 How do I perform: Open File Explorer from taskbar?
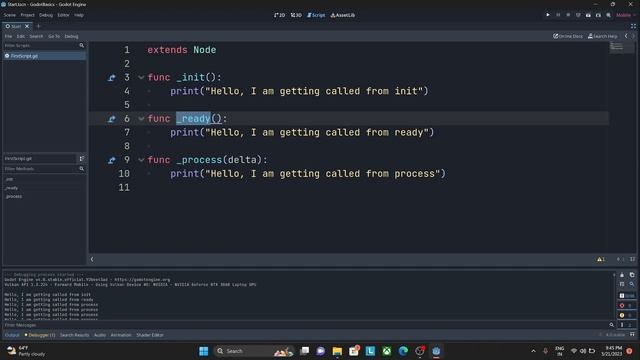tap(337, 351)
